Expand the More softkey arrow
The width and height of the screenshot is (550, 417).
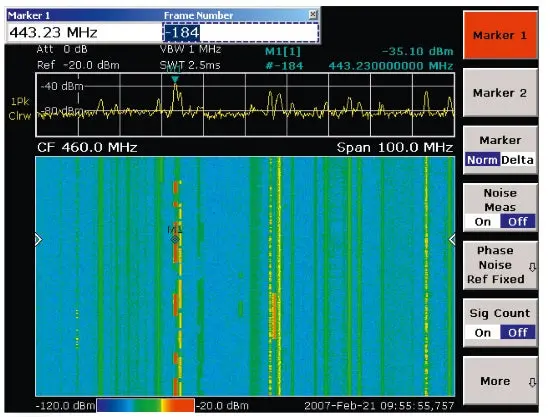(532, 382)
